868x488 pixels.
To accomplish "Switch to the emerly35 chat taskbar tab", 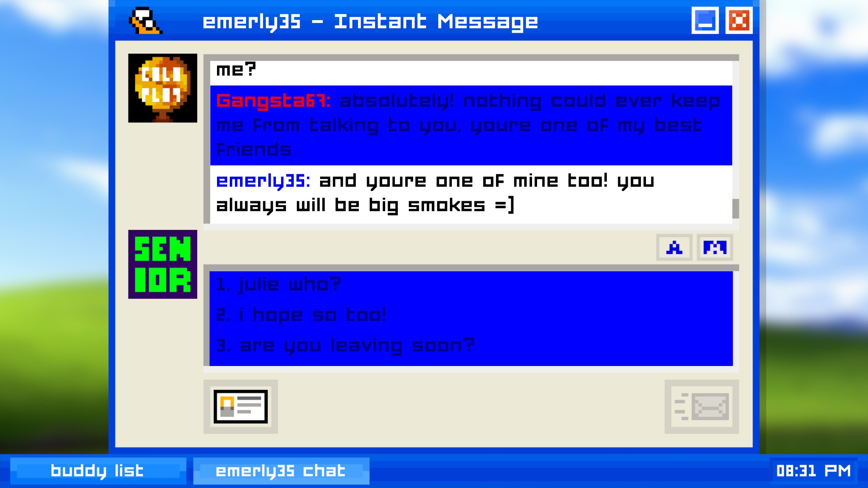I will (x=281, y=471).
